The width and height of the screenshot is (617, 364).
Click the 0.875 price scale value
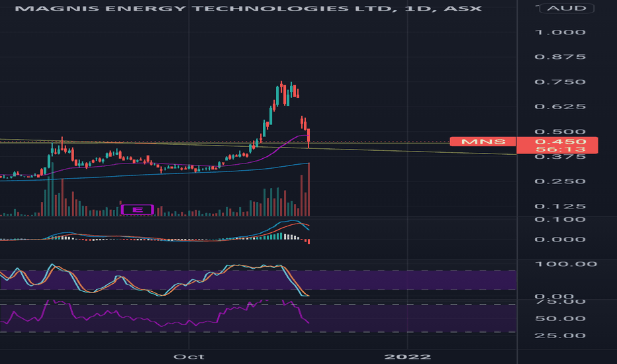[x=560, y=57]
